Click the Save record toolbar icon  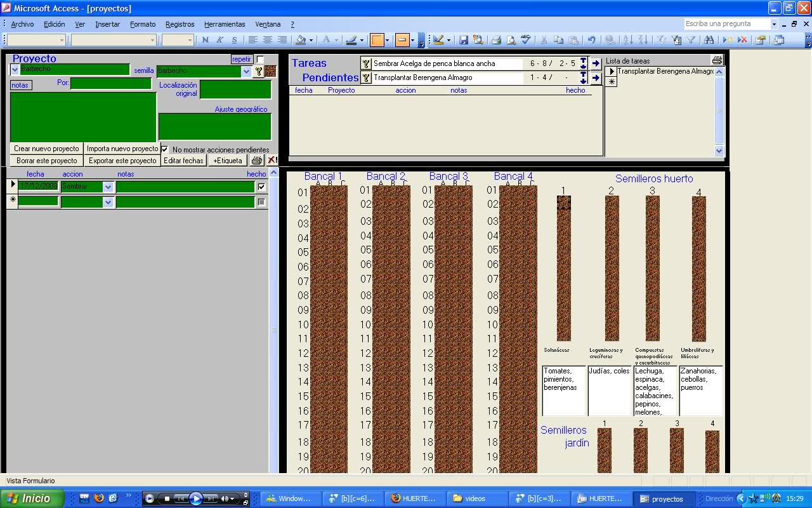pos(464,40)
